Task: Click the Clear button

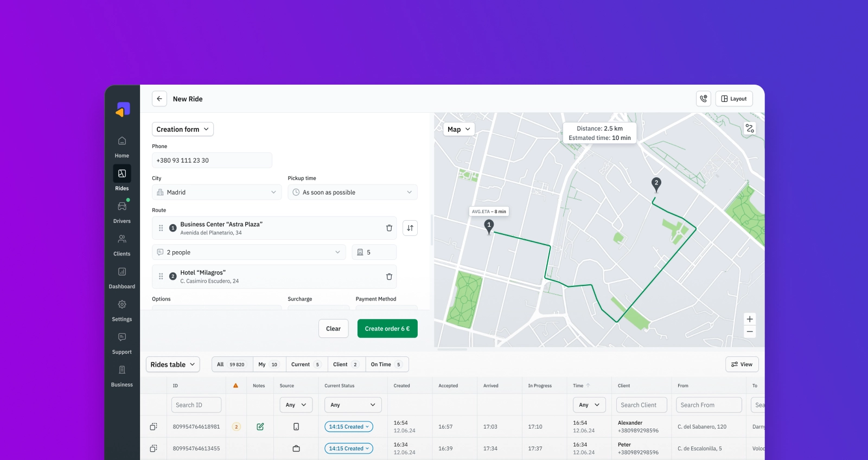Action: [x=333, y=329]
